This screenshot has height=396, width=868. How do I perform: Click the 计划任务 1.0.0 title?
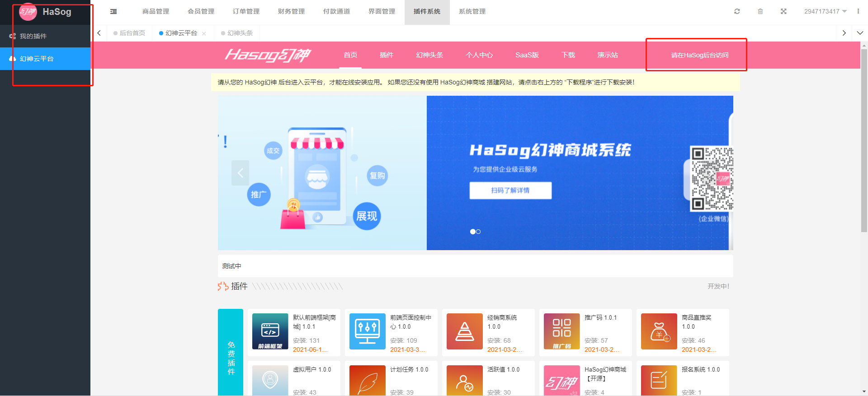409,369
